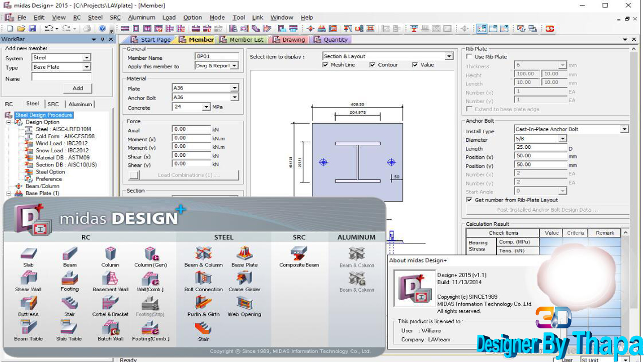Open the Tool menu
The width and height of the screenshot is (644, 362).
coord(239,18)
